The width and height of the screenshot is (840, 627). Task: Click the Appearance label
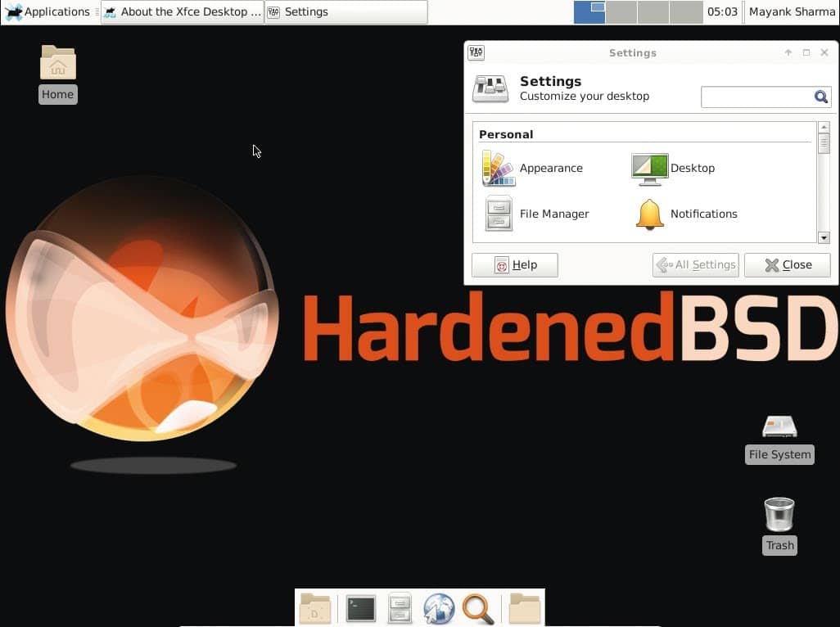click(x=551, y=168)
